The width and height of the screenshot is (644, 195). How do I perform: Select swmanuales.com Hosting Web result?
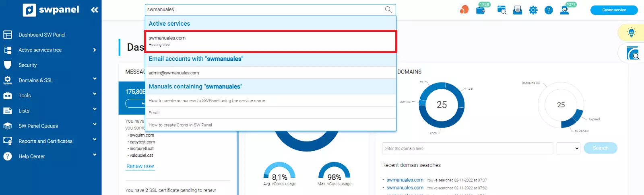coord(270,41)
